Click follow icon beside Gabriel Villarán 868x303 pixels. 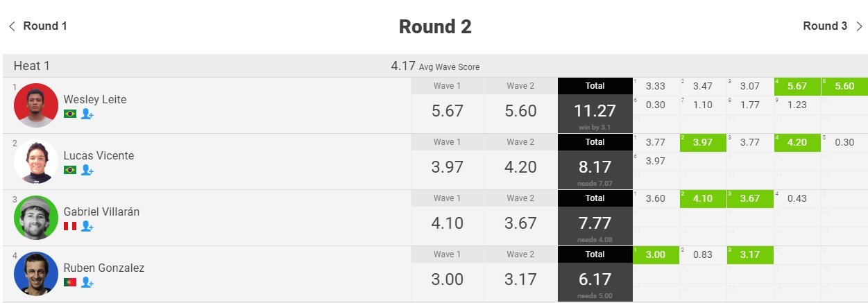87,226
